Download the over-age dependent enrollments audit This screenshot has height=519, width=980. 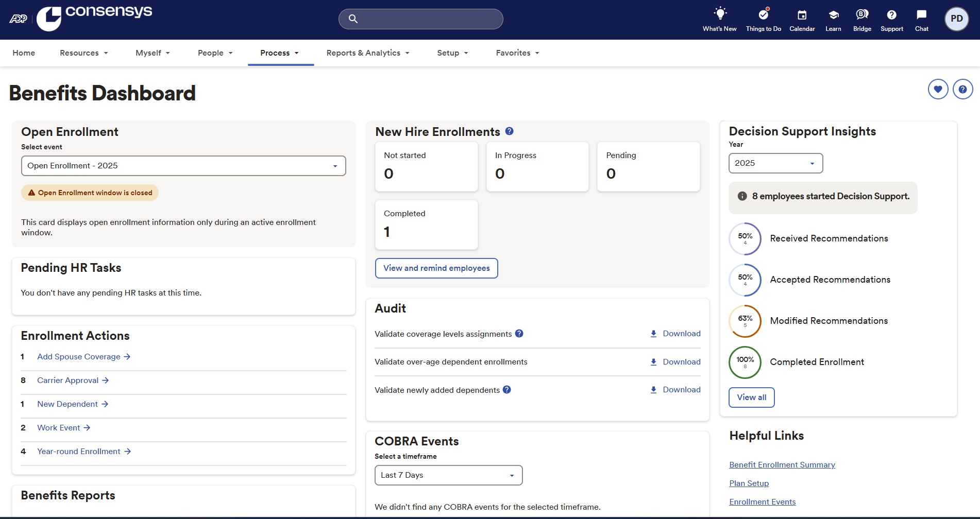coord(675,362)
